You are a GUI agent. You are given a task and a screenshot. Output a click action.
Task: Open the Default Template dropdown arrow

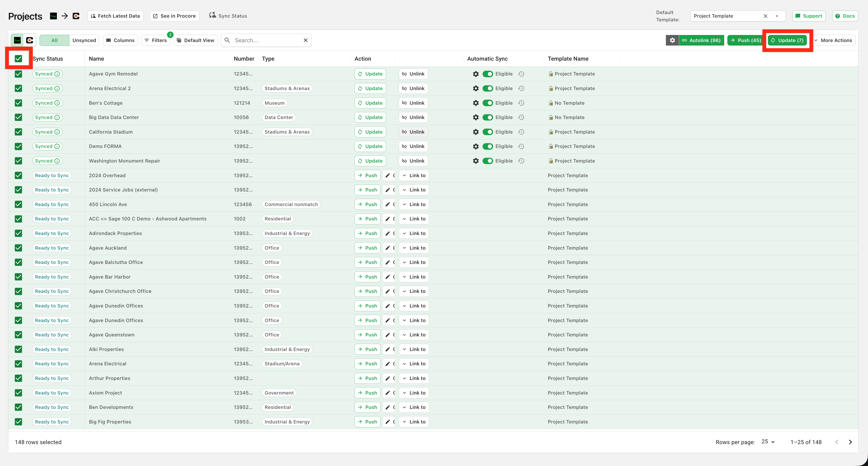click(x=777, y=16)
